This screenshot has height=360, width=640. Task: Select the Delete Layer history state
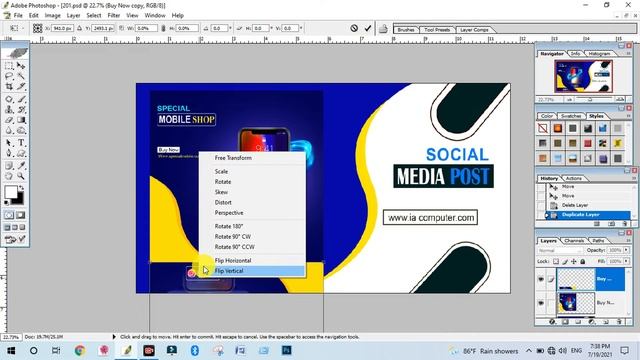(588, 205)
